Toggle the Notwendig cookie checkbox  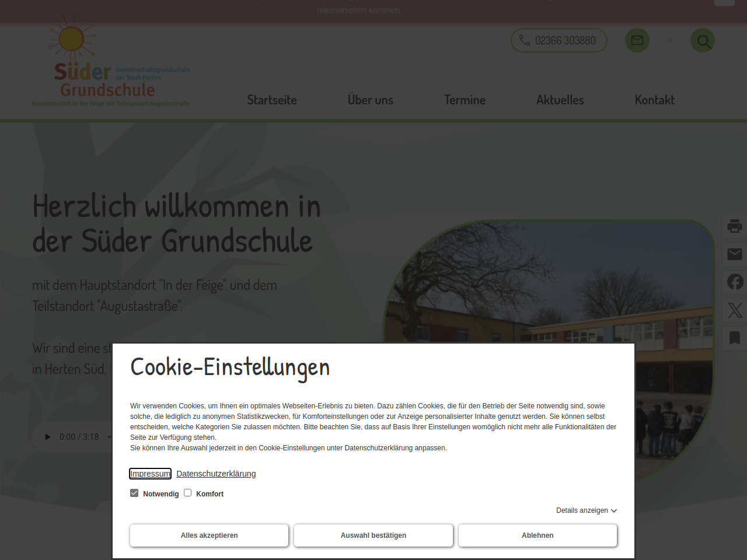click(x=134, y=493)
